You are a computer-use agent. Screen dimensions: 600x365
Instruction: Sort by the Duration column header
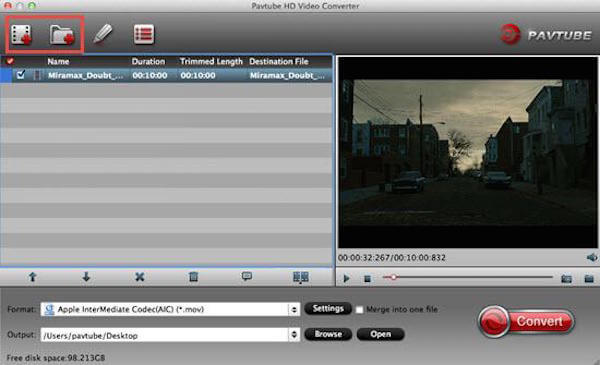pos(148,61)
